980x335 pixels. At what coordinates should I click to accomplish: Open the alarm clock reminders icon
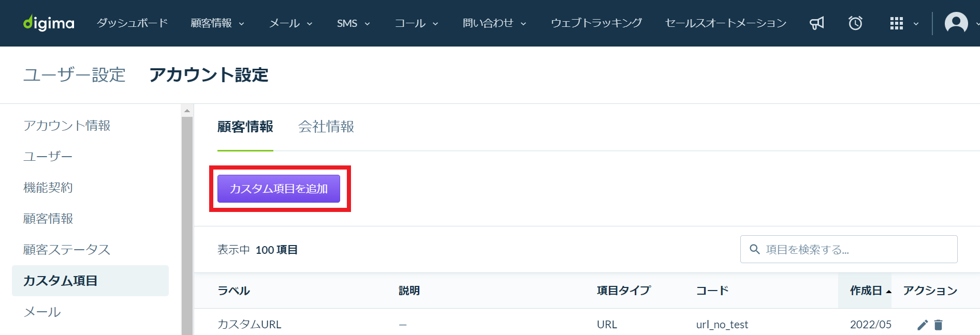[855, 23]
